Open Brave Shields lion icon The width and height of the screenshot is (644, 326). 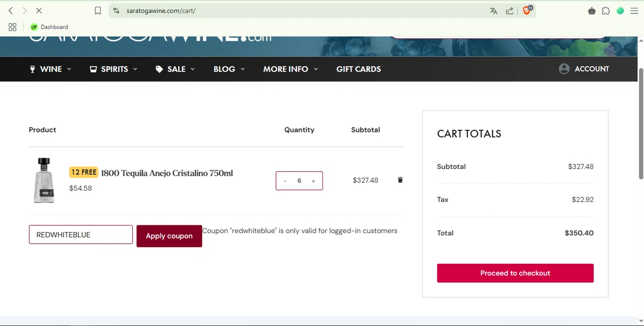point(527,10)
